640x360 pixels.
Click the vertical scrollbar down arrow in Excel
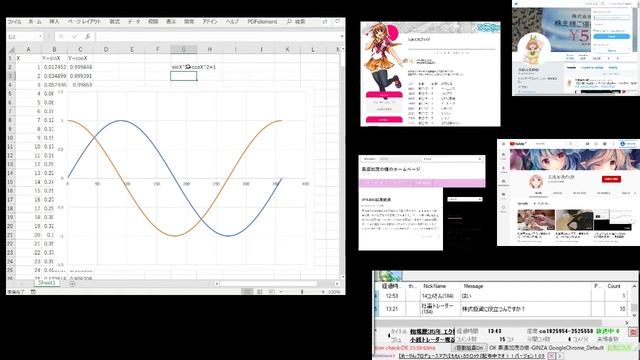[342, 276]
